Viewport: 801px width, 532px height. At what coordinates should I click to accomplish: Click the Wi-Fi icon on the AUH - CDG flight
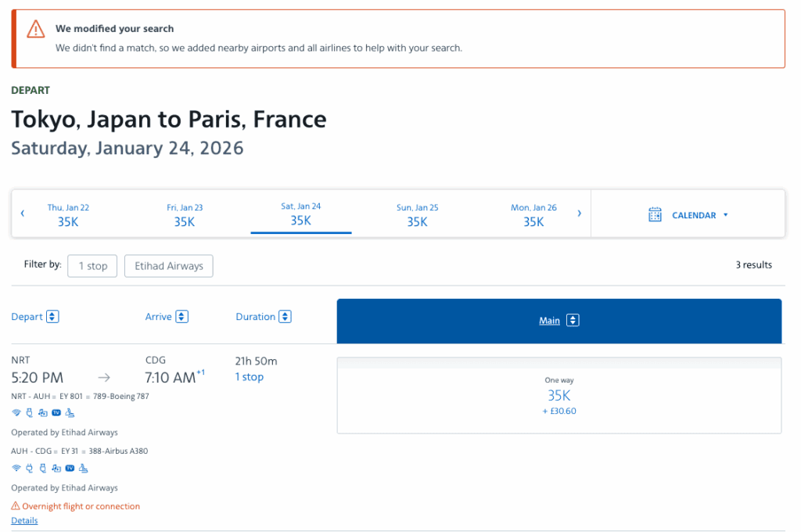tap(16, 469)
